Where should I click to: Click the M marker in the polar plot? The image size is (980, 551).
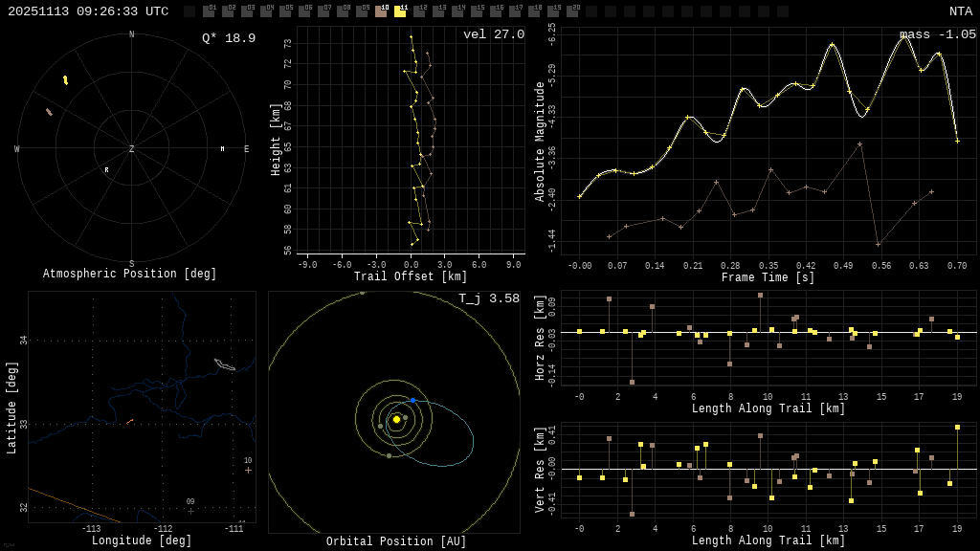[222, 149]
